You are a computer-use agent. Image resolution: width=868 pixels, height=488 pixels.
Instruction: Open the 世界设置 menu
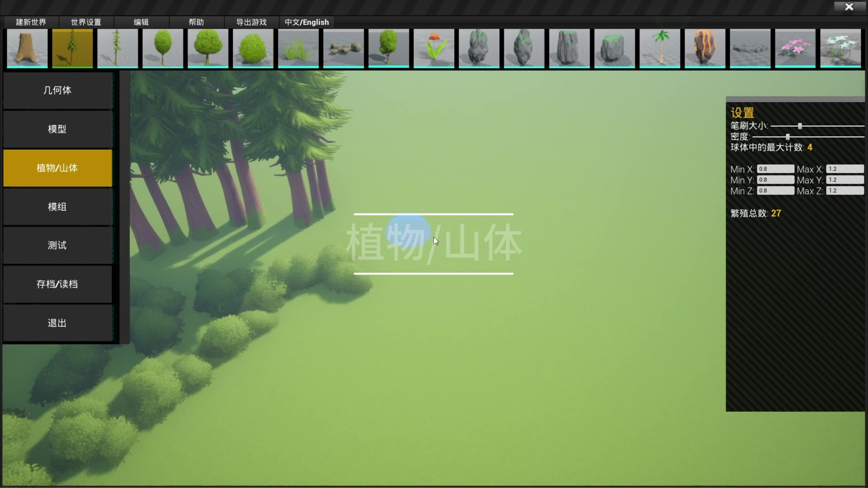click(86, 22)
